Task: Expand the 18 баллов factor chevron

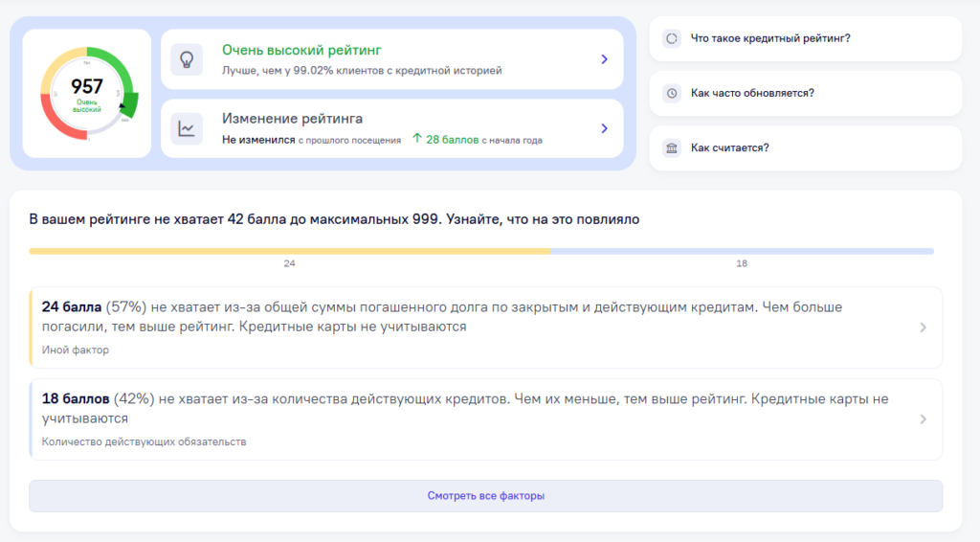Action: (924, 419)
